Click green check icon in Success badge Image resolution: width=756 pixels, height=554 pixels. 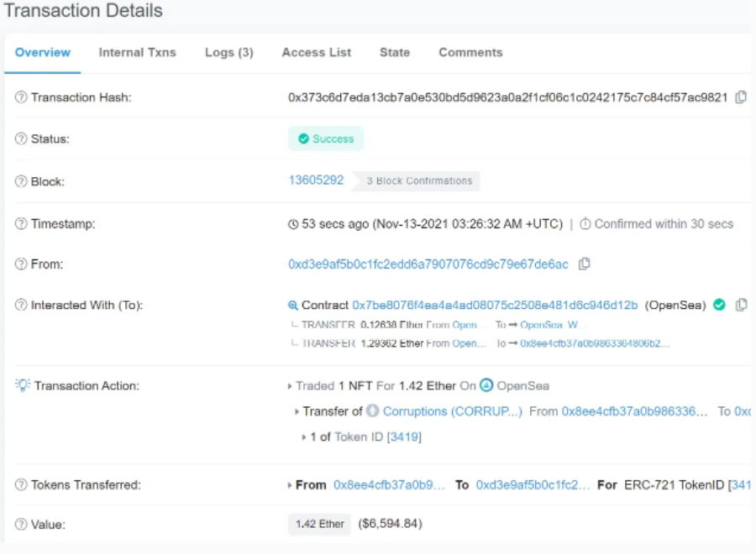tap(303, 138)
